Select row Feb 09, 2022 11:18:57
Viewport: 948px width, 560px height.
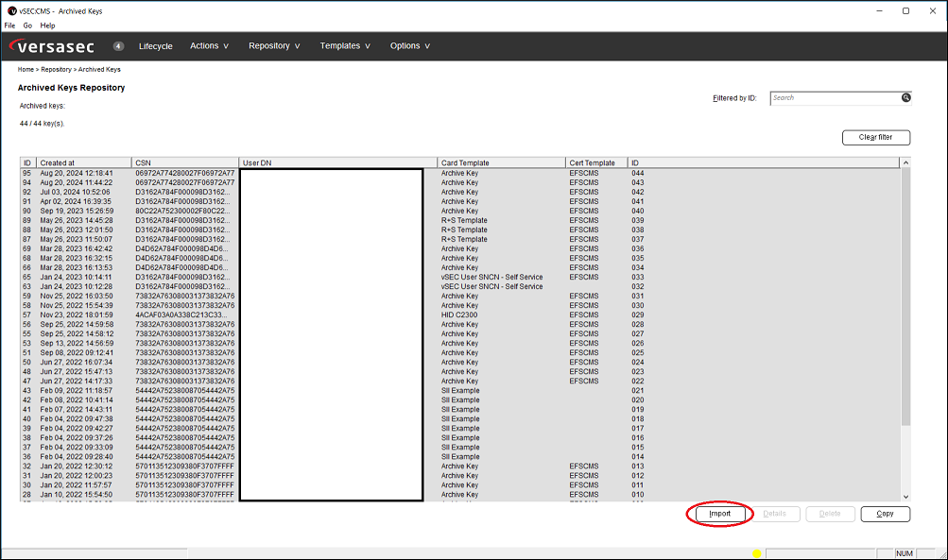460,391
